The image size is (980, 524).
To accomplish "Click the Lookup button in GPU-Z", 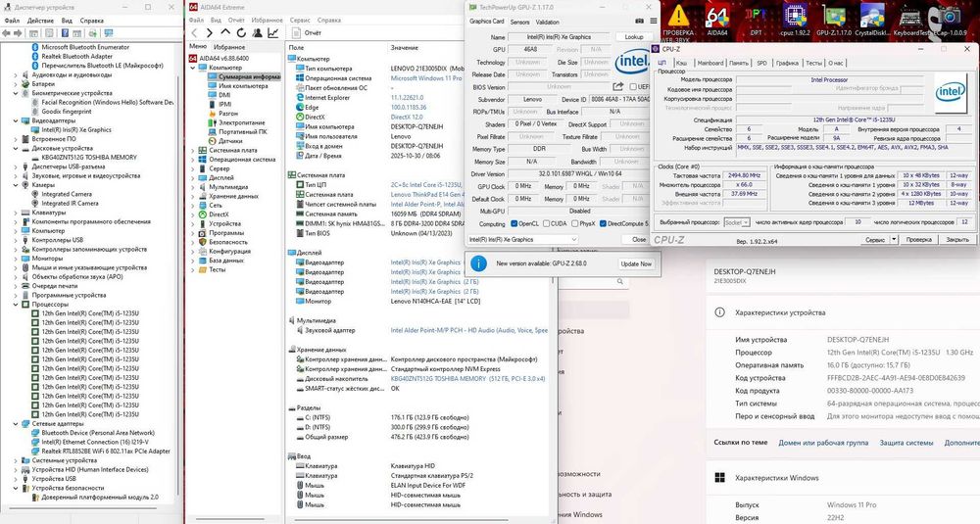I will pos(634,37).
